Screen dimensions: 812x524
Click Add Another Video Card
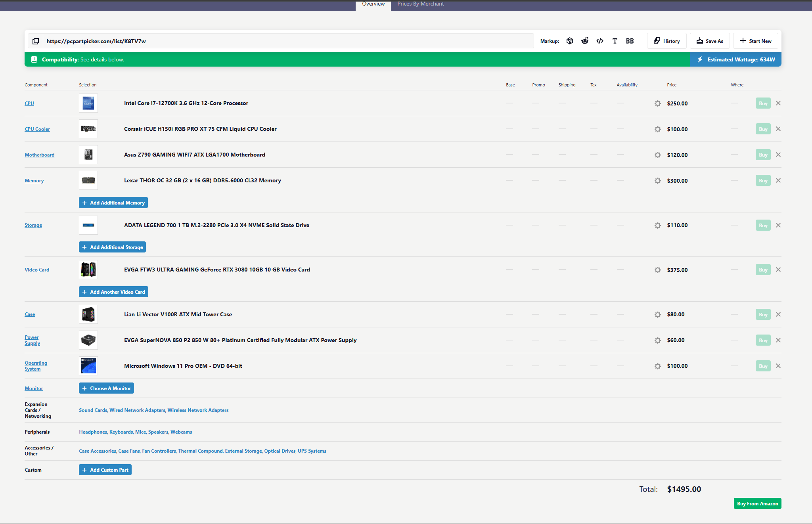(x=113, y=292)
